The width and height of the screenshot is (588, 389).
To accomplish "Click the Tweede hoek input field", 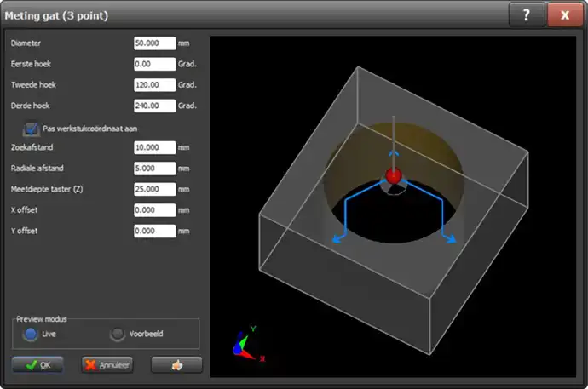I will pyautogui.click(x=154, y=85).
